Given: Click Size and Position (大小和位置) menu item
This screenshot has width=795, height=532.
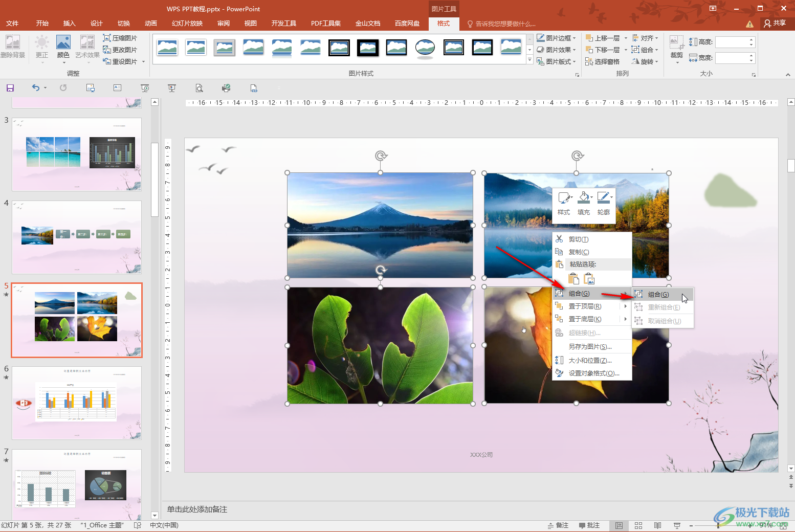Looking at the screenshot, I should click(x=592, y=361).
